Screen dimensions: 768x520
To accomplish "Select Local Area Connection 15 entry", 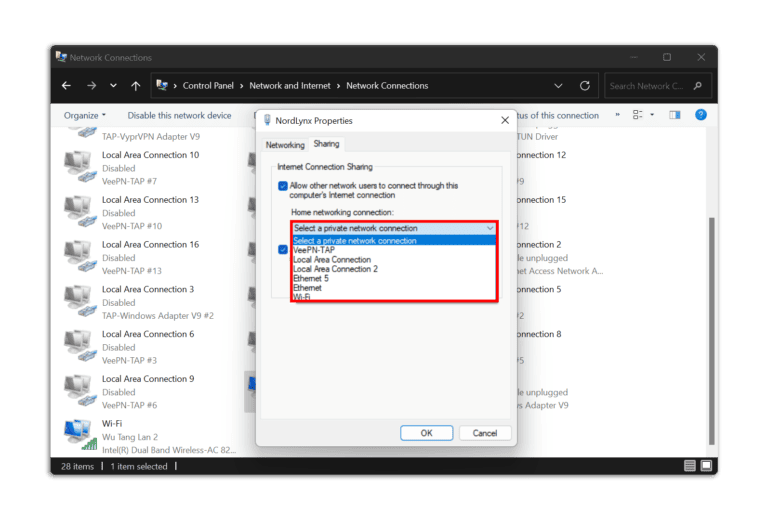I will point(542,200).
